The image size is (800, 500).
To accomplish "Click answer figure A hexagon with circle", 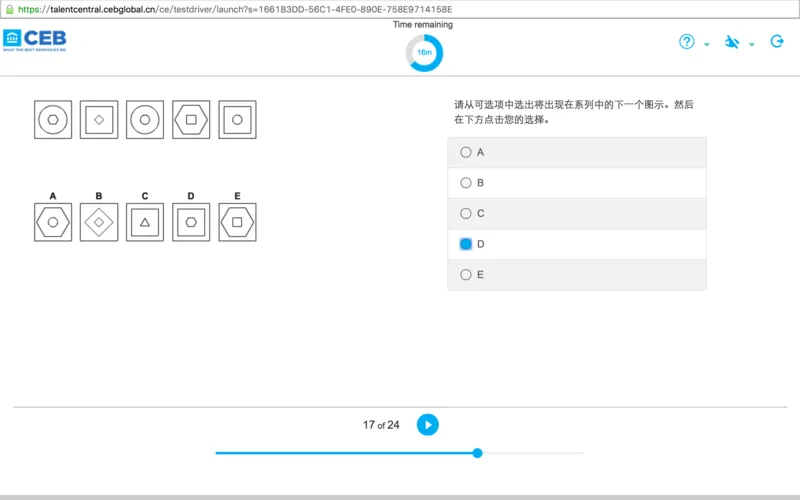I will tap(53, 222).
